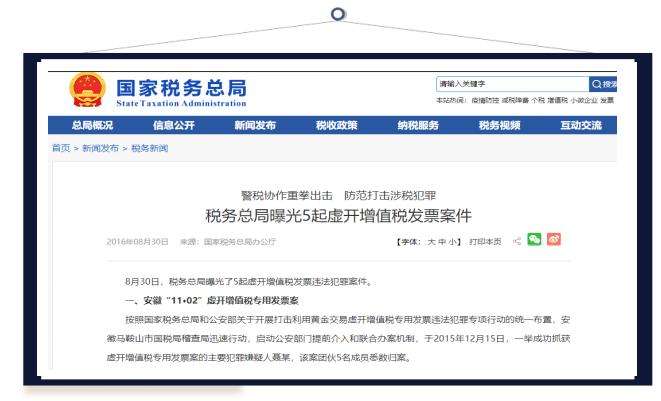
Task: Share article via Weibo icon
Action: pos(554,240)
